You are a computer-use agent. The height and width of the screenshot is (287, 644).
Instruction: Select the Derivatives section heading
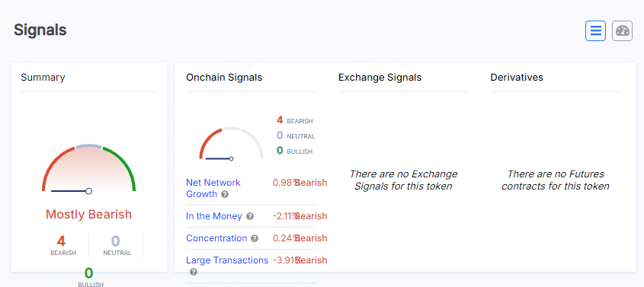pos(517,78)
